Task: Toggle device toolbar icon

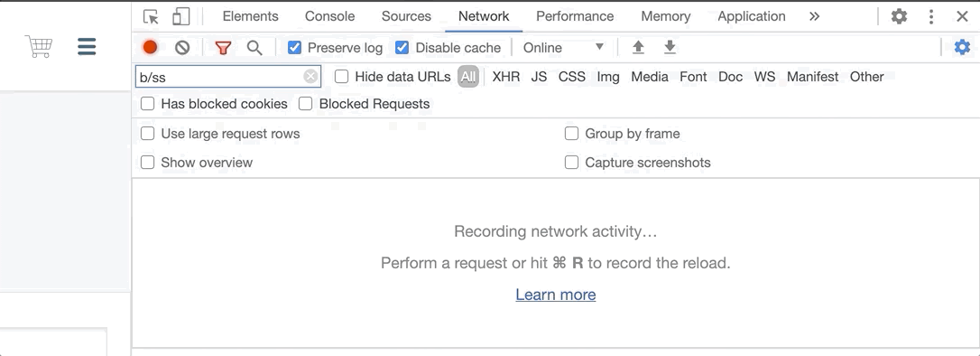Action: 181,17
